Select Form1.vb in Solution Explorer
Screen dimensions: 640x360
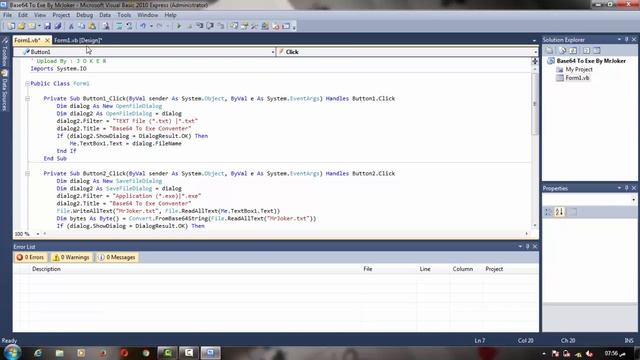pos(577,78)
